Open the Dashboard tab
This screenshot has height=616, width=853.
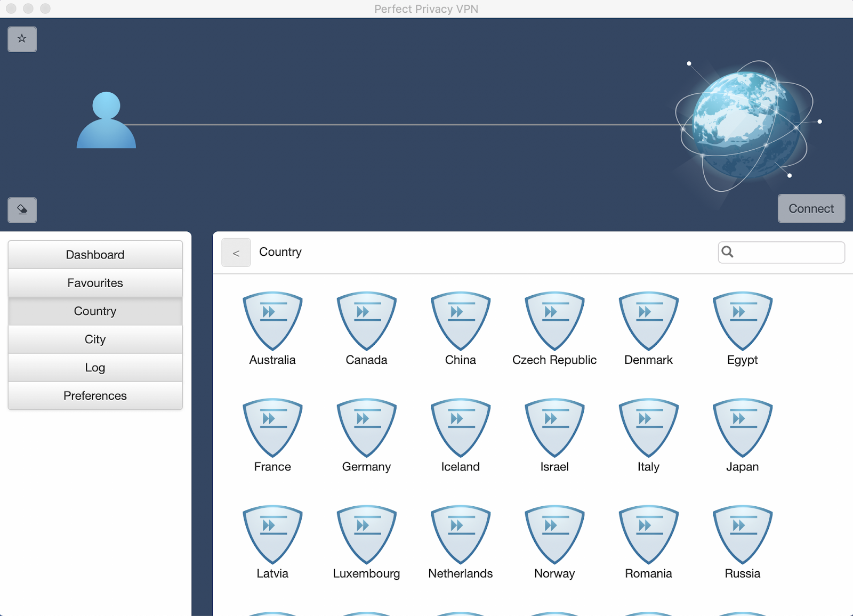click(95, 255)
